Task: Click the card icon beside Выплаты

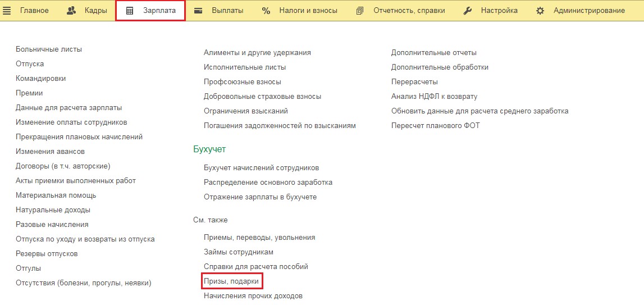Action: point(198,11)
